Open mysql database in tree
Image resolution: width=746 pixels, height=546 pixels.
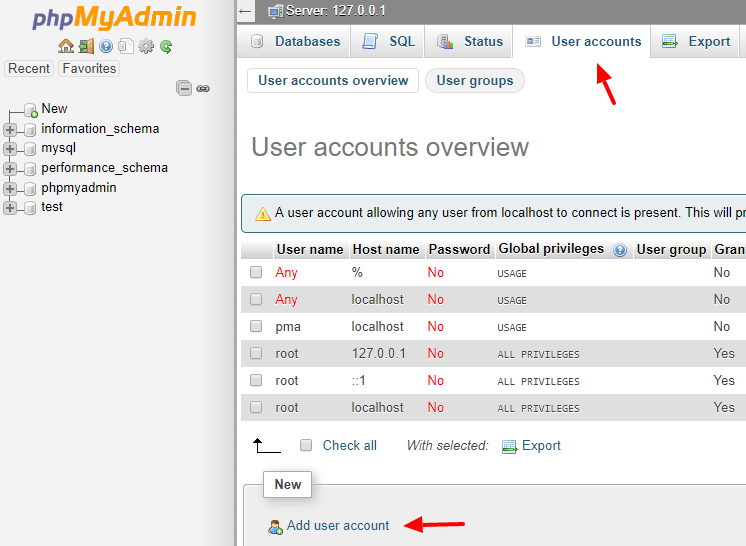pyautogui.click(x=59, y=148)
